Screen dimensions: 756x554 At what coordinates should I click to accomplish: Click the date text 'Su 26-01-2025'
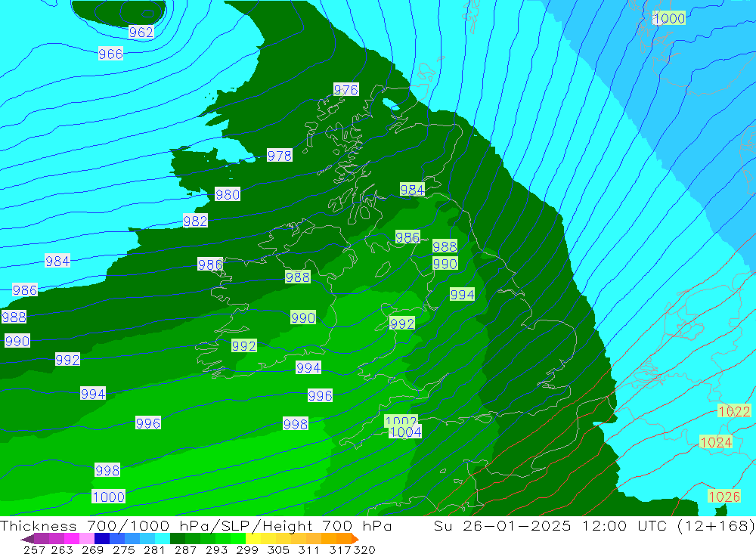pos(503,525)
